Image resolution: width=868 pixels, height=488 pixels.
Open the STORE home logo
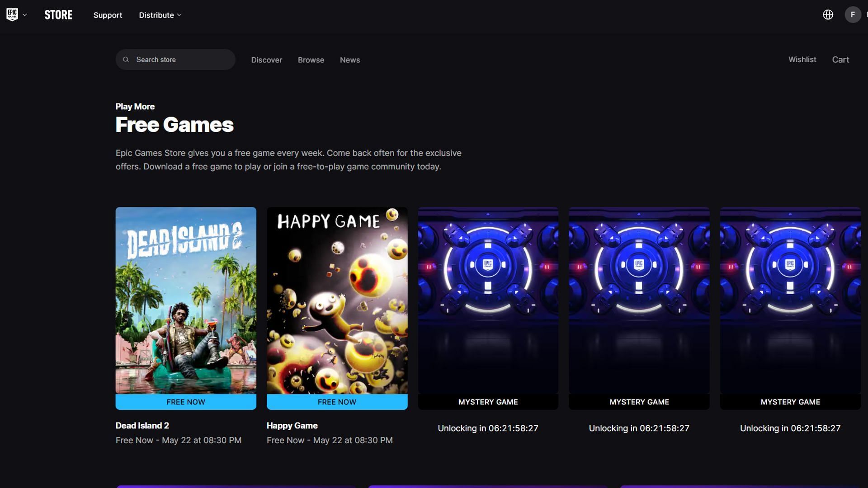click(58, 15)
